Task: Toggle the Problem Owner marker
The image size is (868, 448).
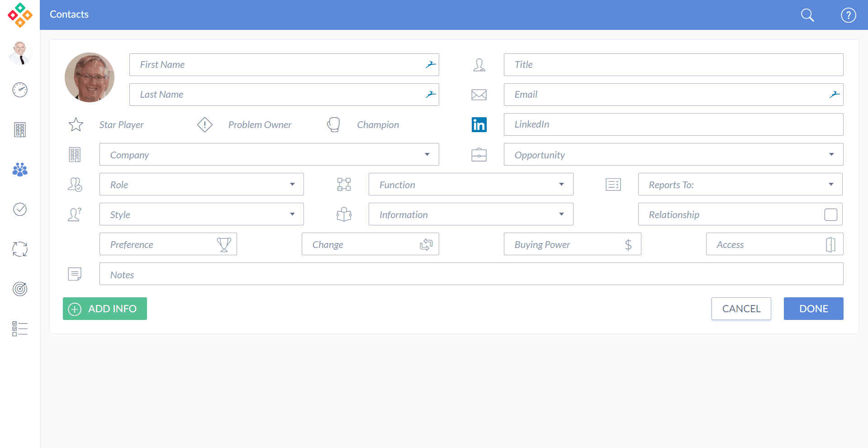Action: point(205,124)
